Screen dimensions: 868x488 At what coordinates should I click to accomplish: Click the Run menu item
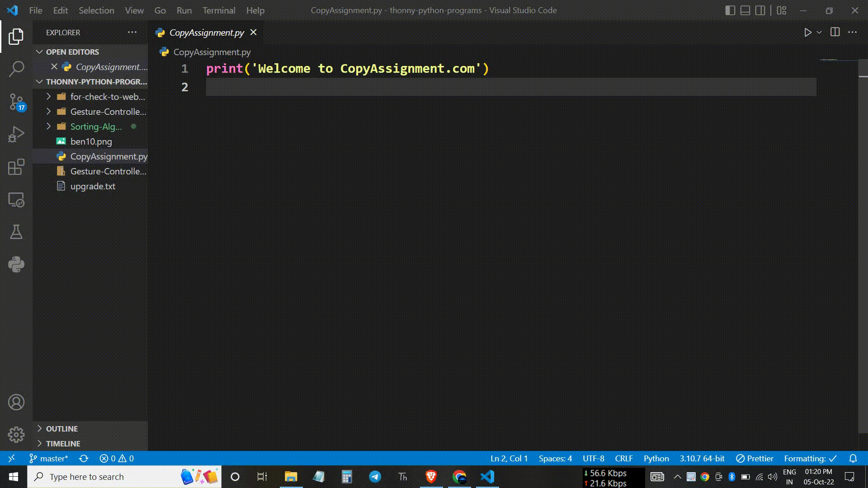point(183,10)
